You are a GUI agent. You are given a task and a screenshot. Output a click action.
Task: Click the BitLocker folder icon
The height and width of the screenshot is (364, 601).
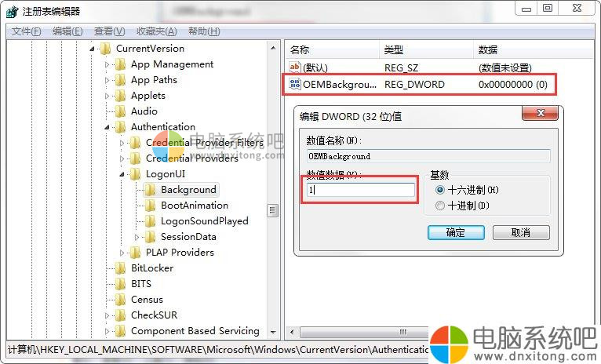coord(120,268)
